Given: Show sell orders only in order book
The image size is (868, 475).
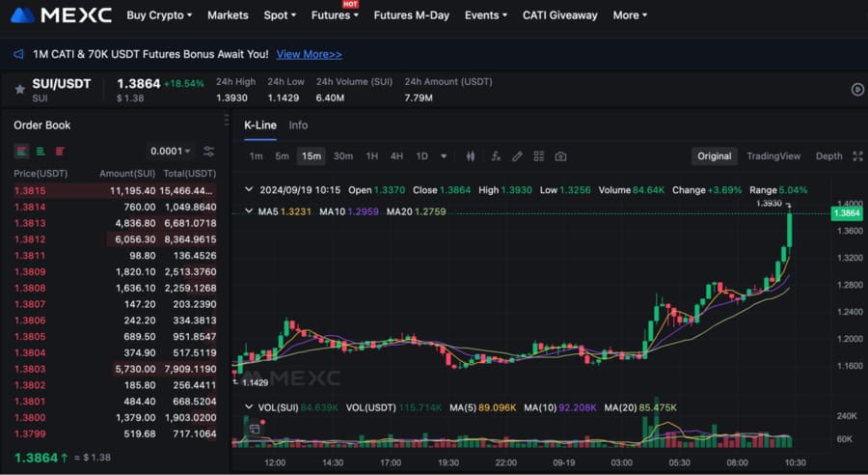Looking at the screenshot, I should 60,151.
